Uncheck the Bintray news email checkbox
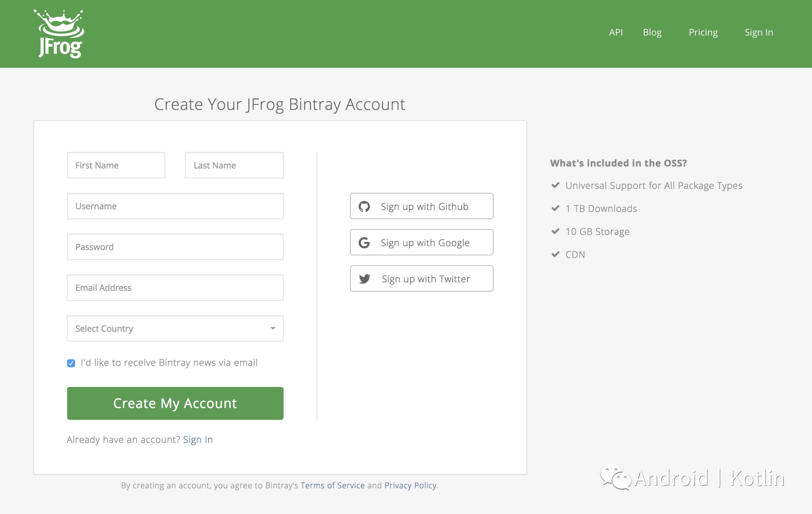The width and height of the screenshot is (812, 514). click(71, 363)
